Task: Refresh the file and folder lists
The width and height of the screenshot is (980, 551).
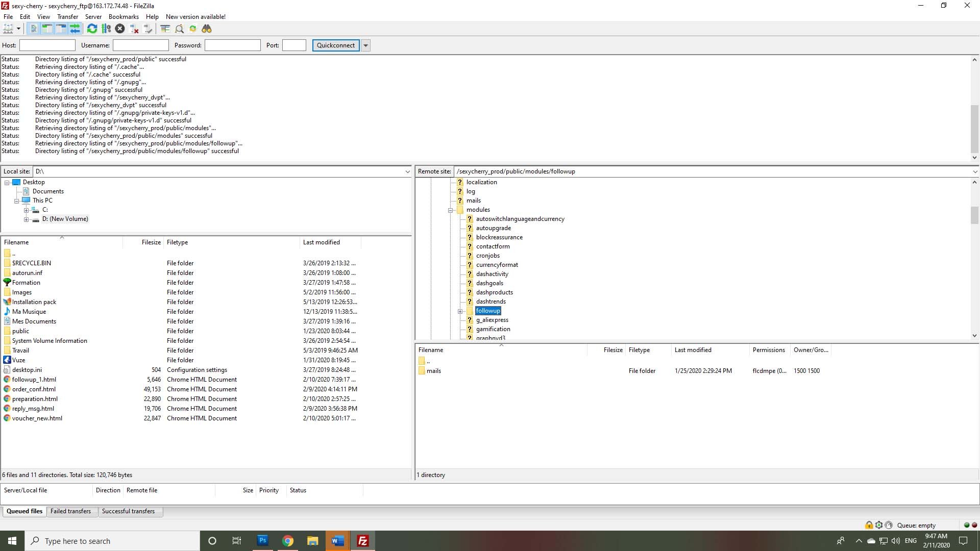Action: pos(92,29)
